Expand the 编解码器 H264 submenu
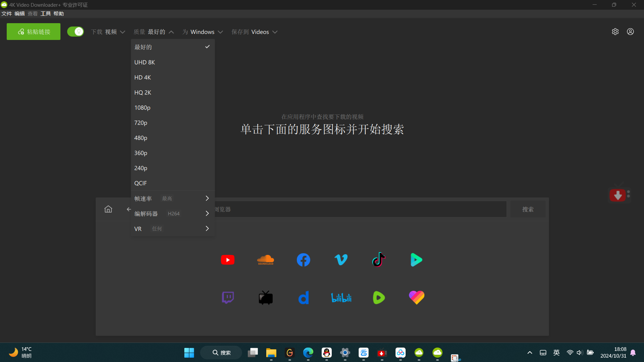 pyautogui.click(x=173, y=214)
